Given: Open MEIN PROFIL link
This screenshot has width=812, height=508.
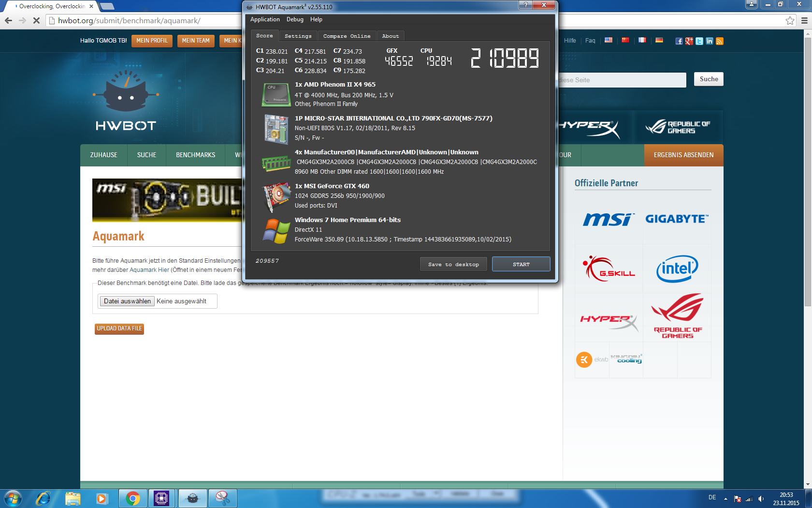Looking at the screenshot, I should pos(152,41).
